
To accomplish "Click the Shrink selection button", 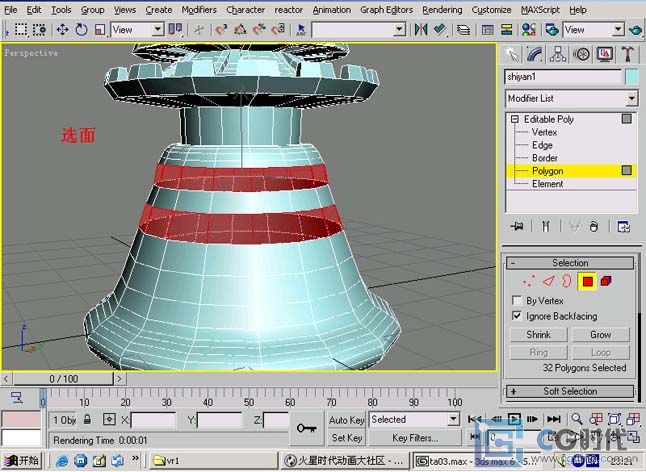I will pyautogui.click(x=538, y=335).
